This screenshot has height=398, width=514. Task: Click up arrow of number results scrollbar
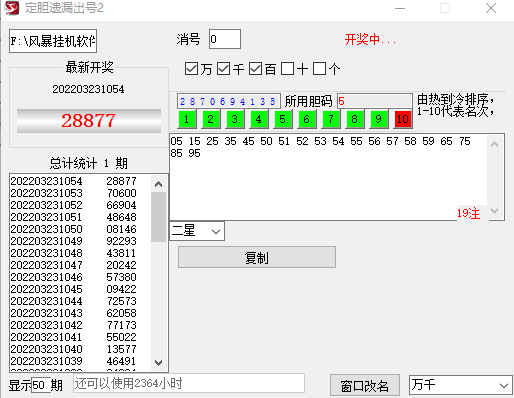pyautogui.click(x=495, y=144)
